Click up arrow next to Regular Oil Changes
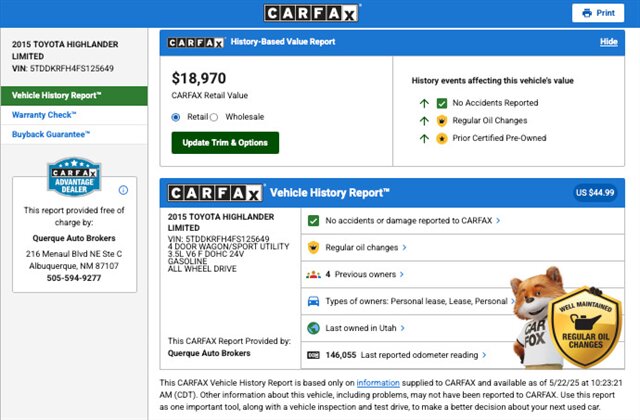Viewport: 640px width, 420px height. (424, 121)
